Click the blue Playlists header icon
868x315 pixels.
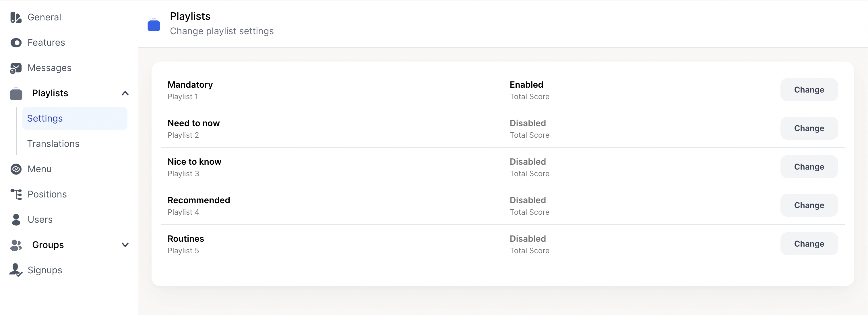154,25
